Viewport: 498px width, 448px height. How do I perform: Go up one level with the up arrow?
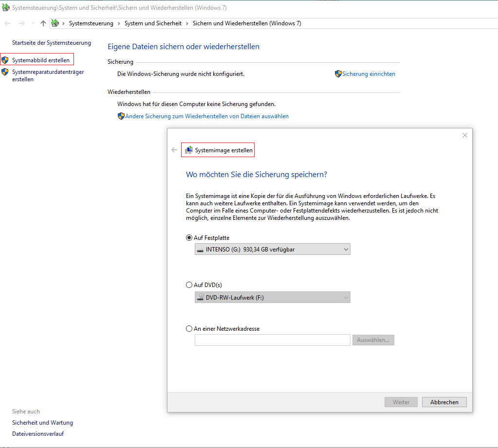click(43, 23)
